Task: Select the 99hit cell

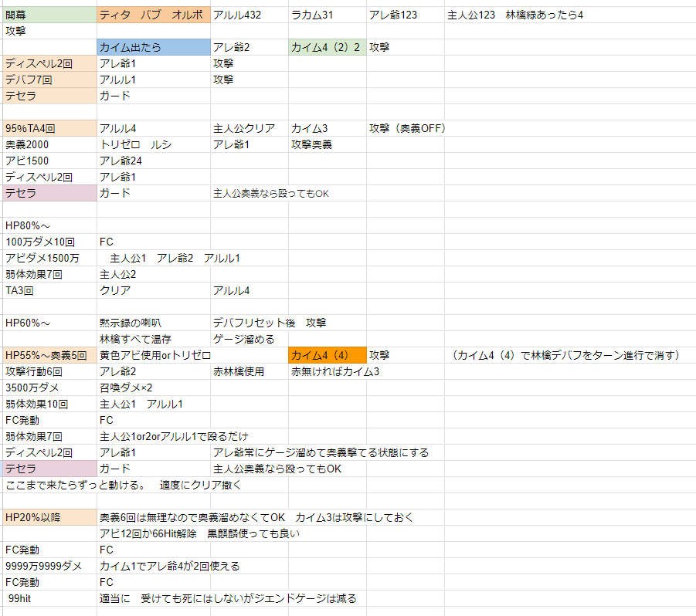Action: pos(49,598)
